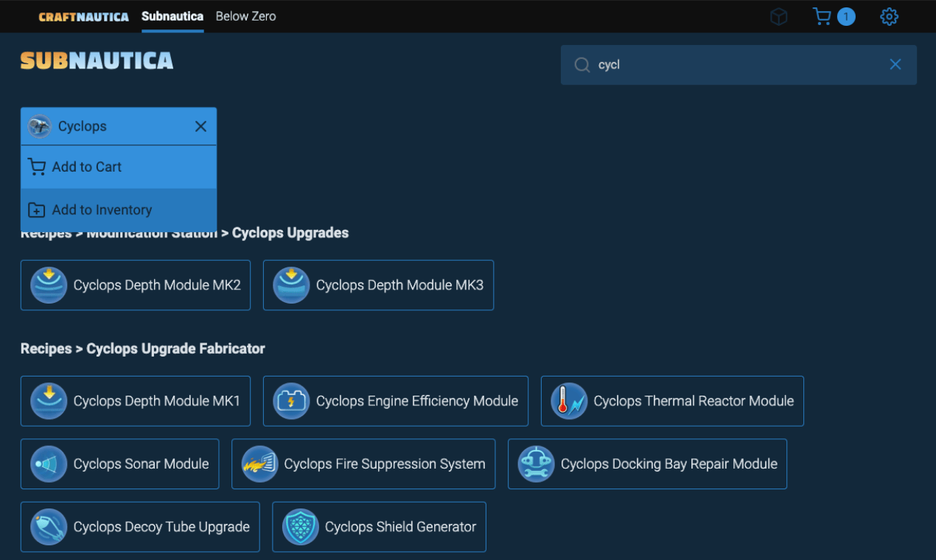The width and height of the screenshot is (936, 560).
Task: Click the Docking Bay Repair wrench icon
Action: point(536,464)
